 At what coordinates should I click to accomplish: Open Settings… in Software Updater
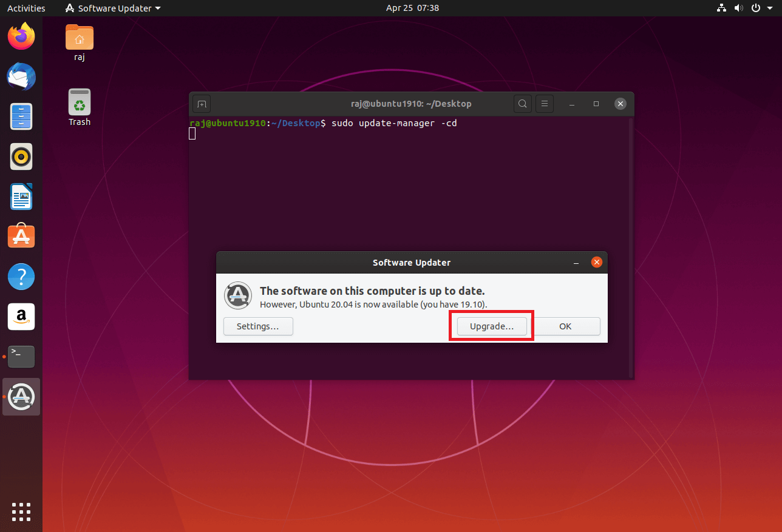point(258,326)
